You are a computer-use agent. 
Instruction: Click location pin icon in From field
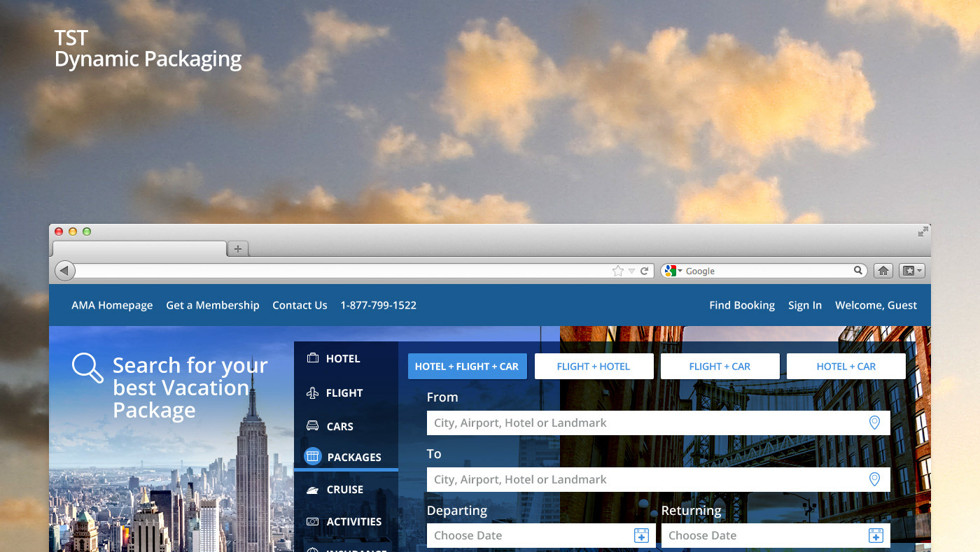click(x=874, y=423)
